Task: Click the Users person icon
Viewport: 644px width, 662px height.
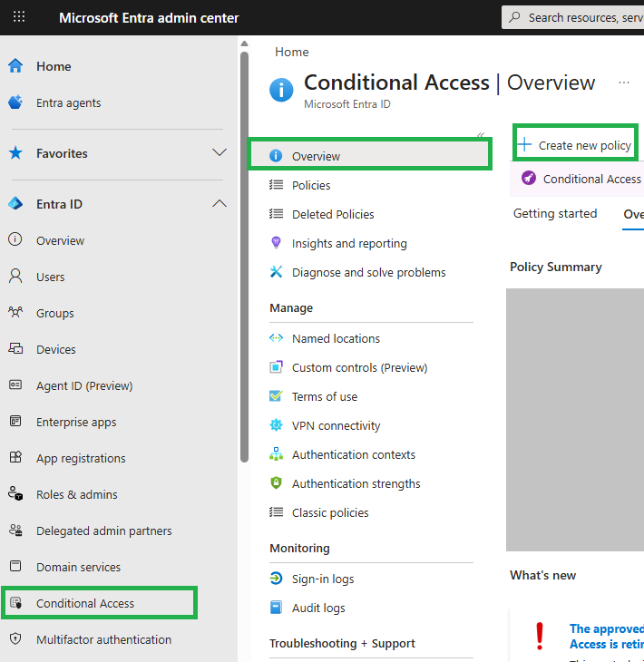Action: [15, 276]
